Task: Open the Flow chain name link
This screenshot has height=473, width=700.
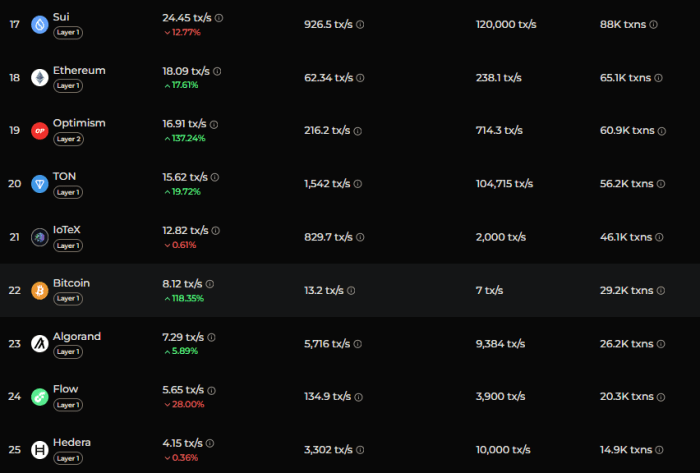Action: click(65, 389)
